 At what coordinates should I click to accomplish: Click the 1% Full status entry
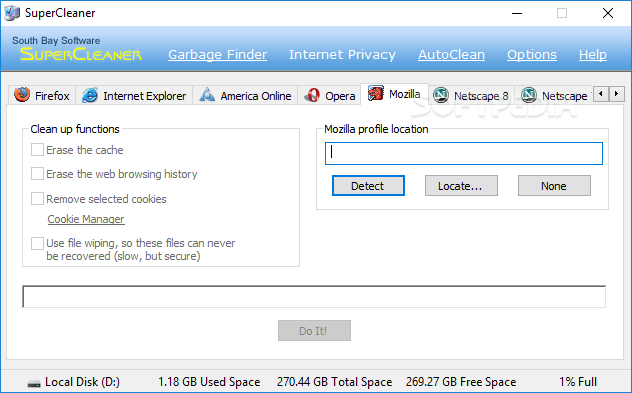click(578, 382)
